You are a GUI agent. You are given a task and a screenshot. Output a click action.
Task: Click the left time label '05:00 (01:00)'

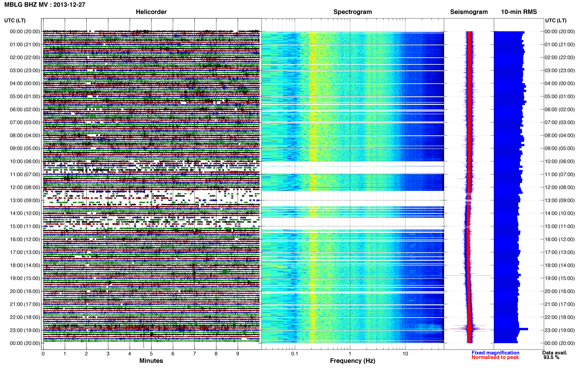(x=25, y=96)
